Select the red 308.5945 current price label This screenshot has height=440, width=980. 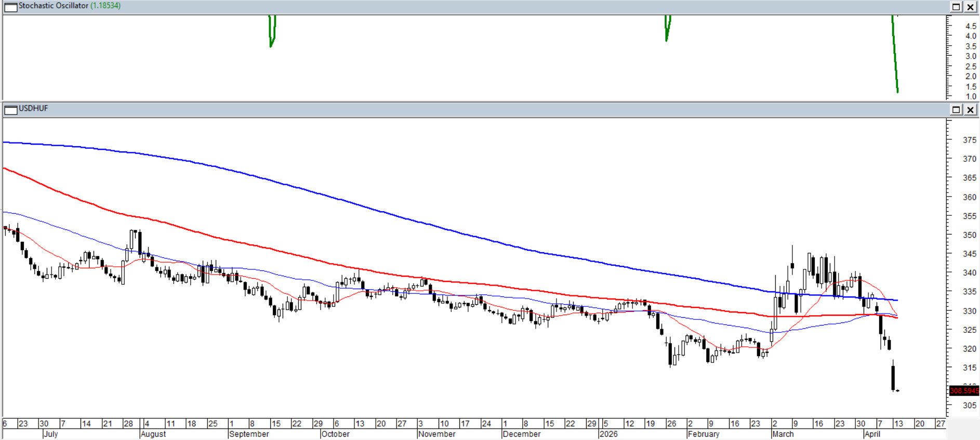964,391
